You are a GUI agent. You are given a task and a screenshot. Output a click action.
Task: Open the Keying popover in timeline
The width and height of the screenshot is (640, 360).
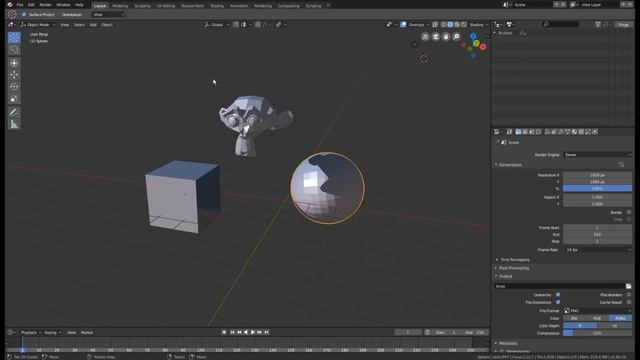pyautogui.click(x=52, y=333)
